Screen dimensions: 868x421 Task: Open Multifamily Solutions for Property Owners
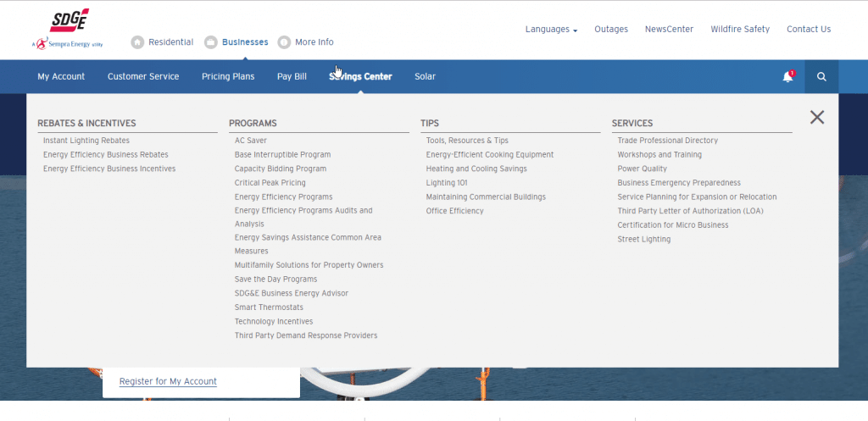click(309, 265)
